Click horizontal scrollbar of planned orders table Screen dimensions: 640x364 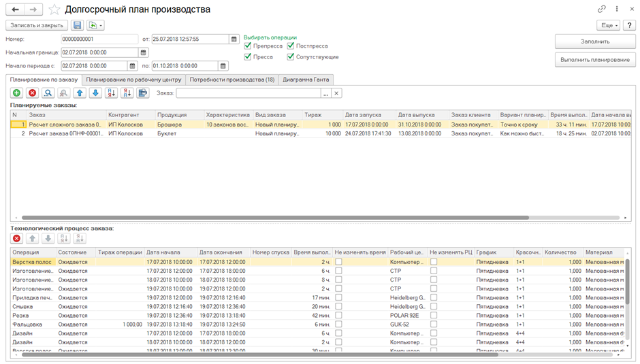click(272, 218)
